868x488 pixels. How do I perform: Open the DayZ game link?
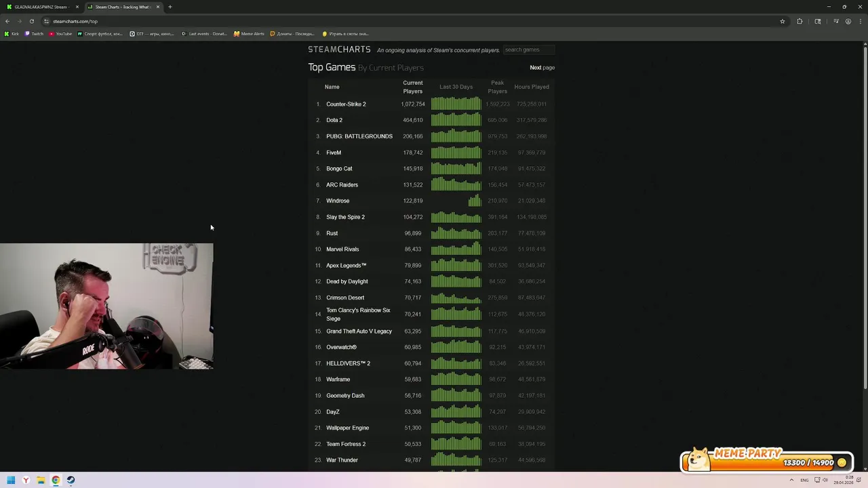(333, 412)
